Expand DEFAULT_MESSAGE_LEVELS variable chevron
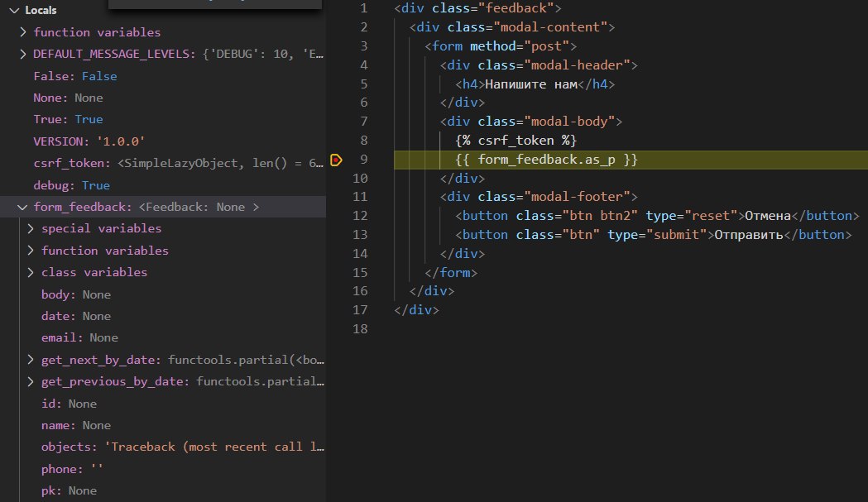This screenshot has width=868, height=502. click(x=23, y=54)
